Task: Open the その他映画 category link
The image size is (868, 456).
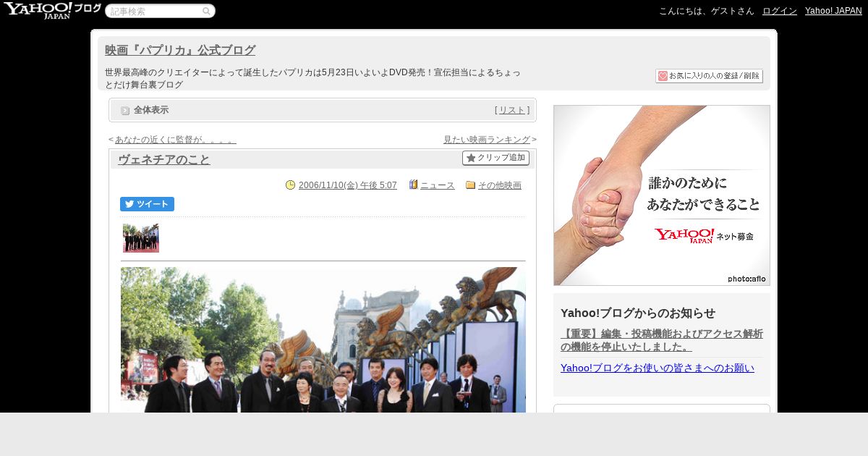Action: [x=500, y=185]
